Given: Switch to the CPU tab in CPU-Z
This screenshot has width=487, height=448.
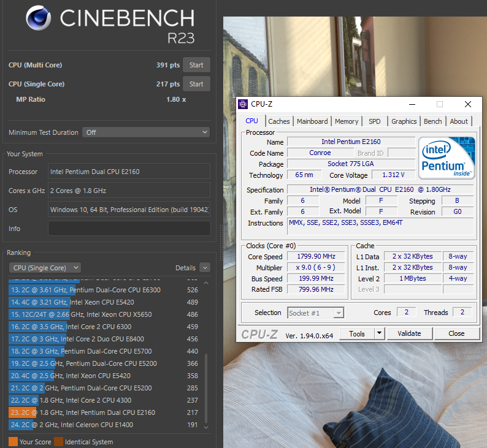Looking at the screenshot, I should point(251,121).
